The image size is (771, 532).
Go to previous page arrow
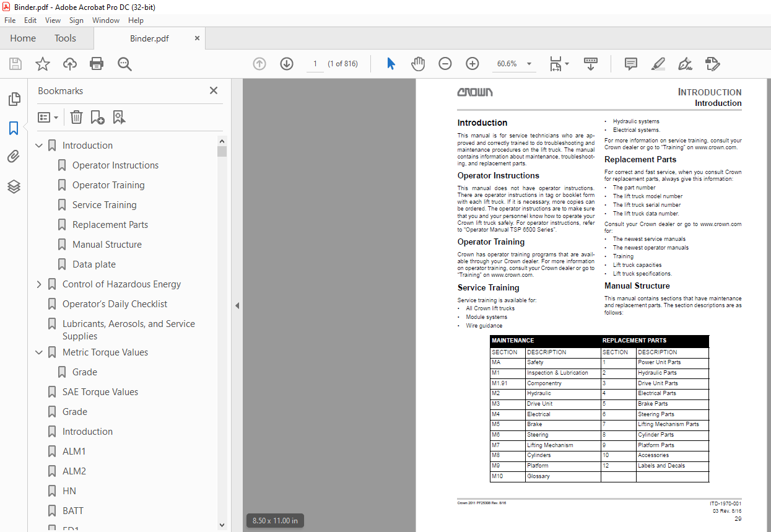point(259,64)
